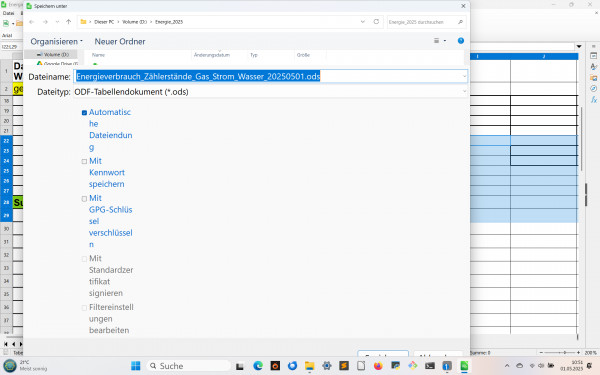The width and height of the screenshot is (600, 375).
Task: Select 'Energie_2025' breadcrumb in address bar
Action: pyautogui.click(x=169, y=22)
